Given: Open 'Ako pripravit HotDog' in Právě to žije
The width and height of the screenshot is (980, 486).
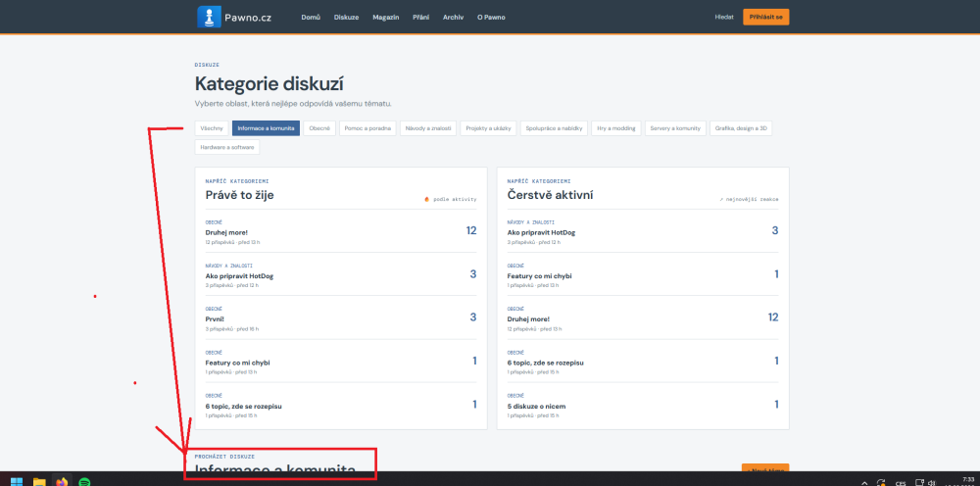Looking at the screenshot, I should tap(239, 276).
